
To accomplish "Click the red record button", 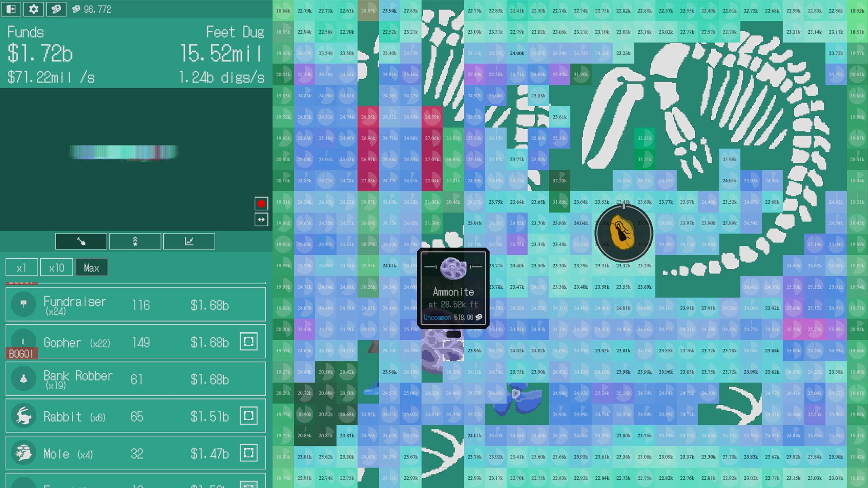I will coord(261,203).
